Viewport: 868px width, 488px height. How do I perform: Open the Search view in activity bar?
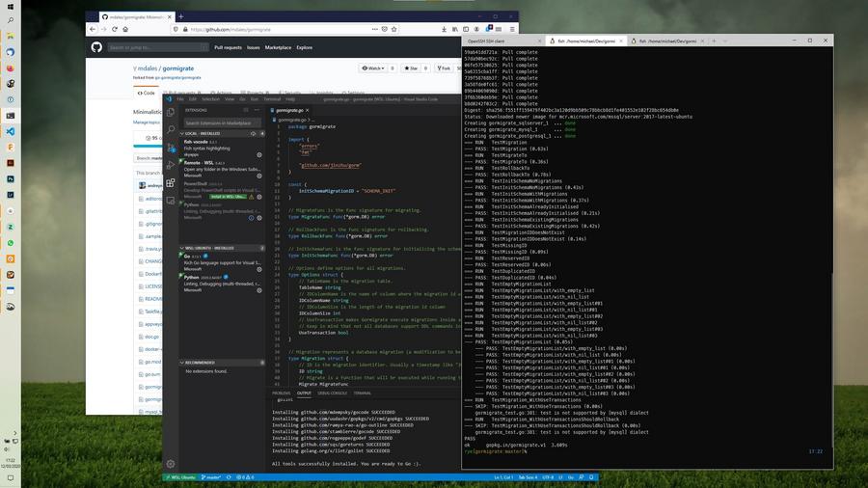[171, 128]
